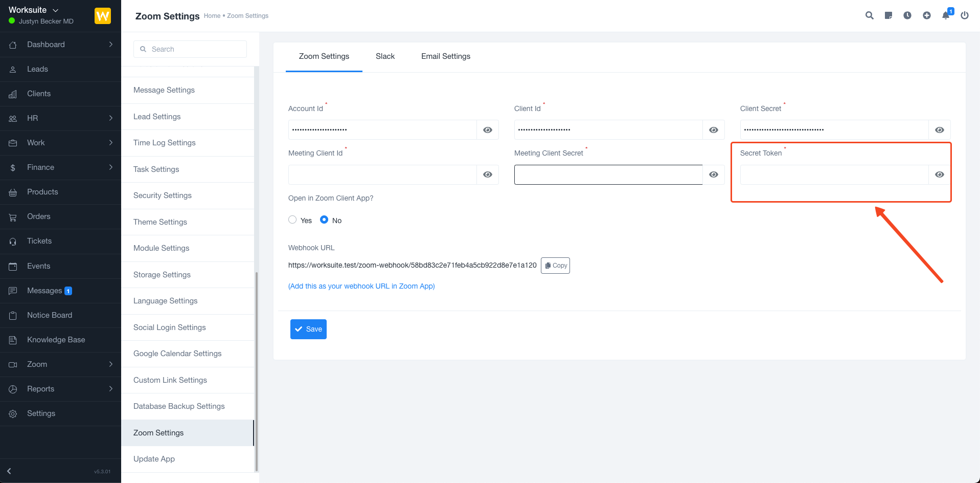The image size is (980, 483).
Task: Click the HR people icon
Action: (13, 118)
